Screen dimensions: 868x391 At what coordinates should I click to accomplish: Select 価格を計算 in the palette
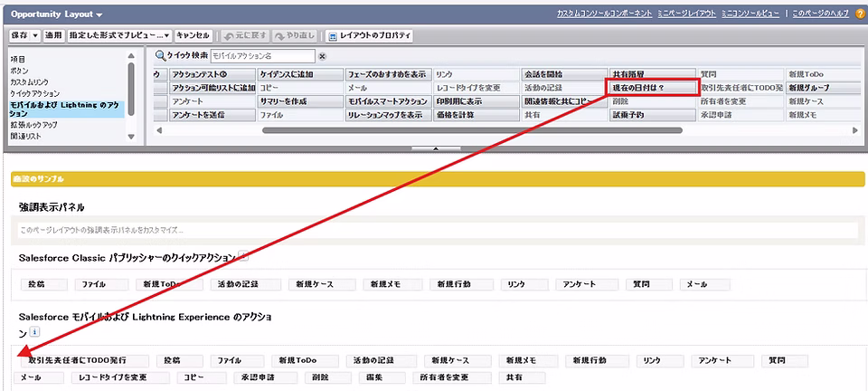[x=476, y=115]
